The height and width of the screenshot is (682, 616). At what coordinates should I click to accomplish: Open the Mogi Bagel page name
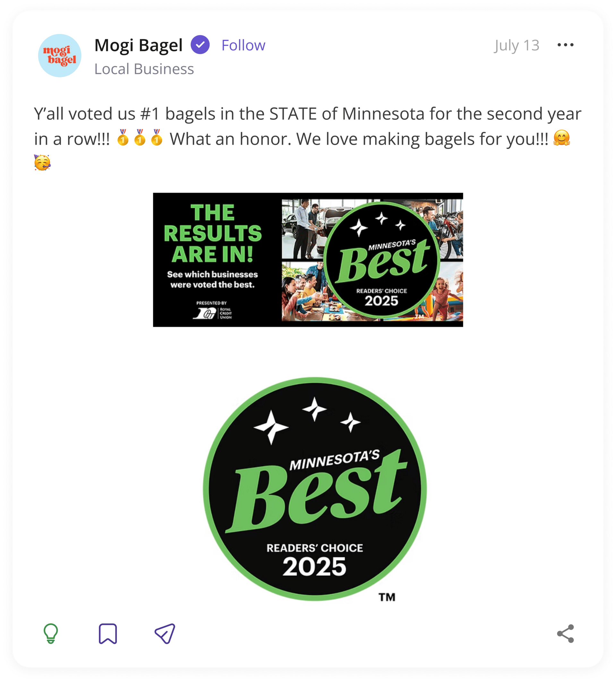click(138, 45)
